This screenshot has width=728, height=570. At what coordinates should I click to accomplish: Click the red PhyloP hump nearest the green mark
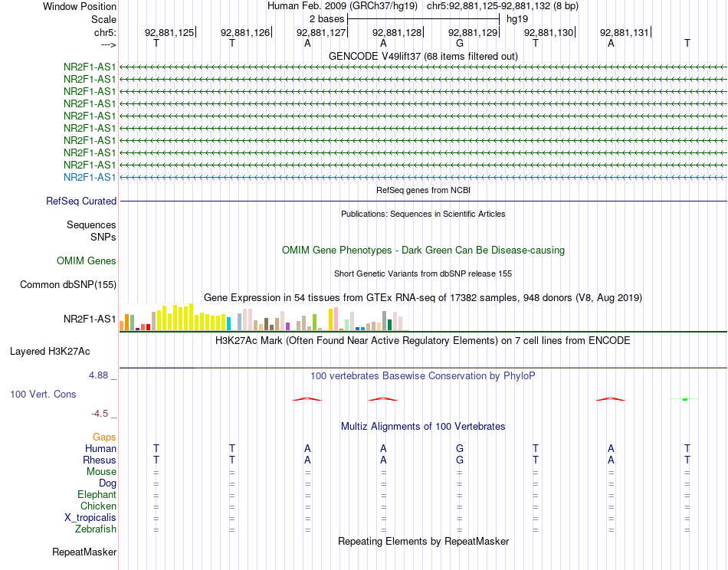[x=611, y=399]
